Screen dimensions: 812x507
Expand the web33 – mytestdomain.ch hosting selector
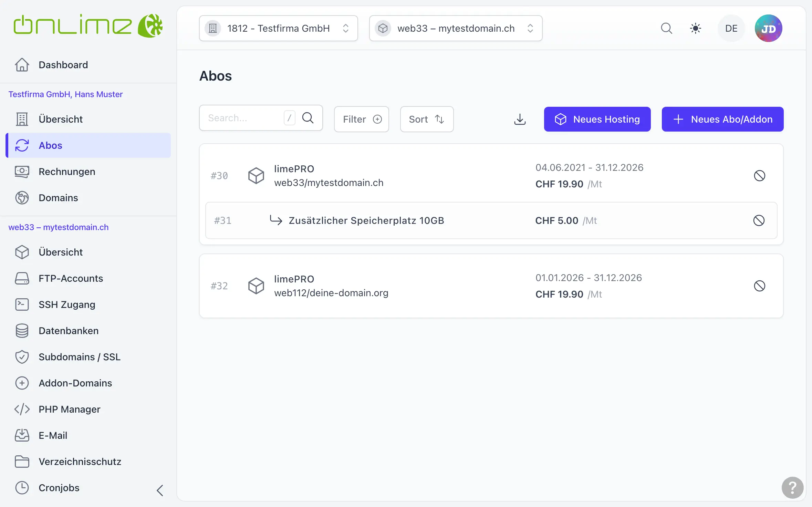(456, 28)
